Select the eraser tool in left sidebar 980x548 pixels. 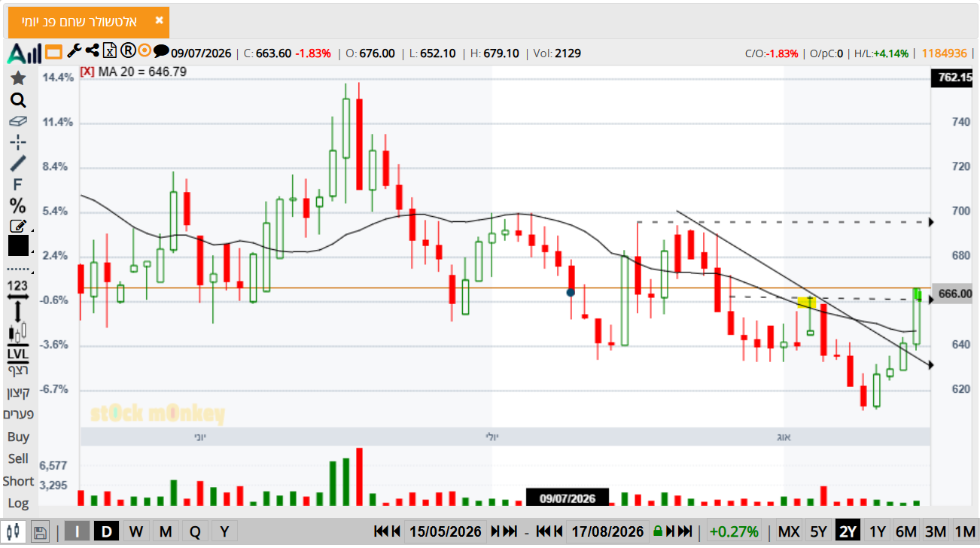point(18,120)
